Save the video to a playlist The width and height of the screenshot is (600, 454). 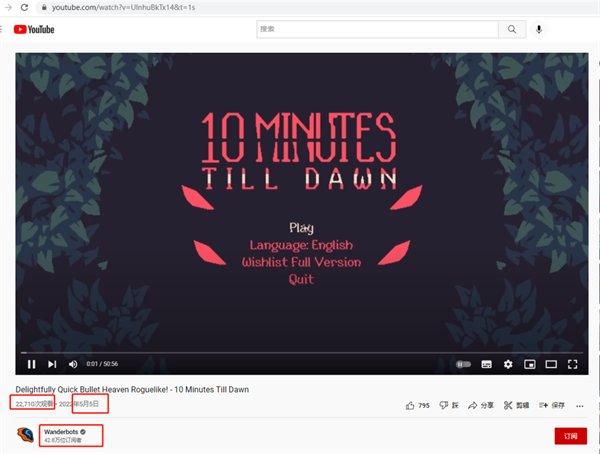tap(551, 405)
